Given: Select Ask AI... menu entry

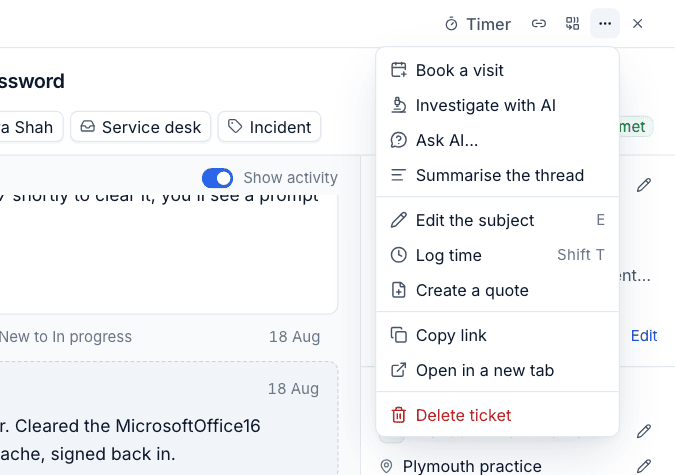Looking at the screenshot, I should [x=497, y=140].
